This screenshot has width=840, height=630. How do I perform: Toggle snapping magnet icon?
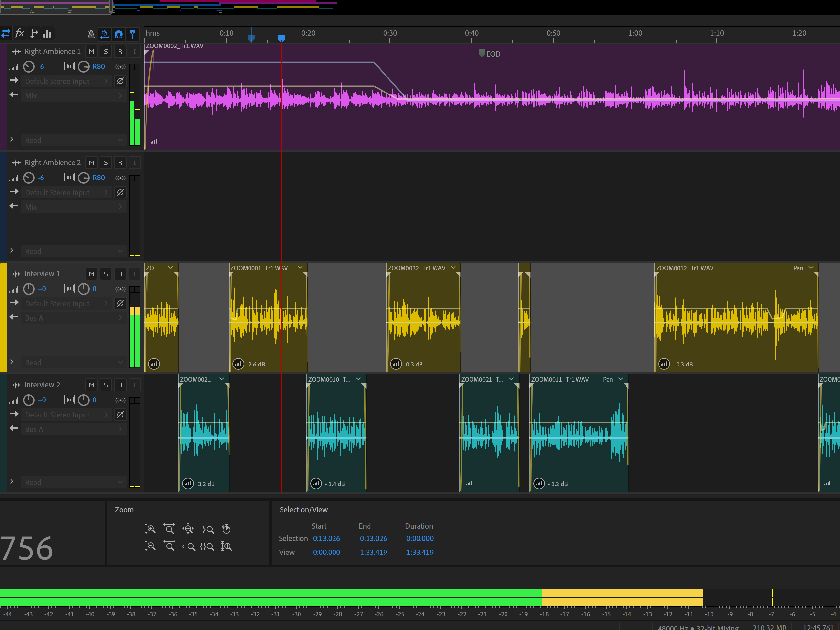(118, 34)
